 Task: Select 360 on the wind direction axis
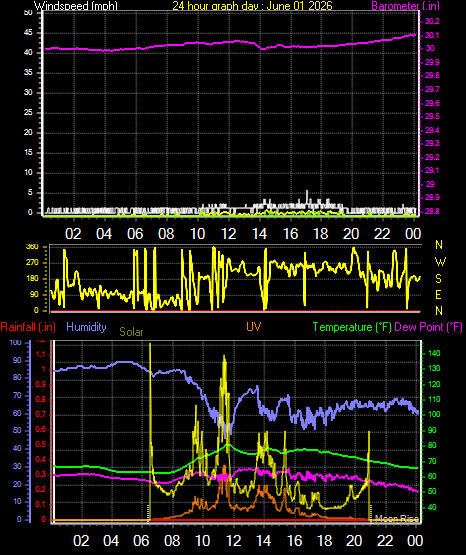(x=32, y=247)
